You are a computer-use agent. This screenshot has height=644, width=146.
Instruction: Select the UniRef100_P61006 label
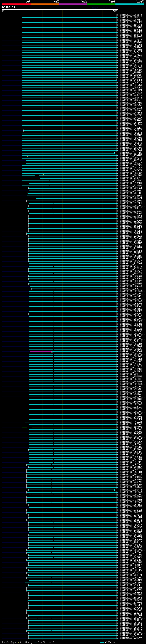(131, 379)
